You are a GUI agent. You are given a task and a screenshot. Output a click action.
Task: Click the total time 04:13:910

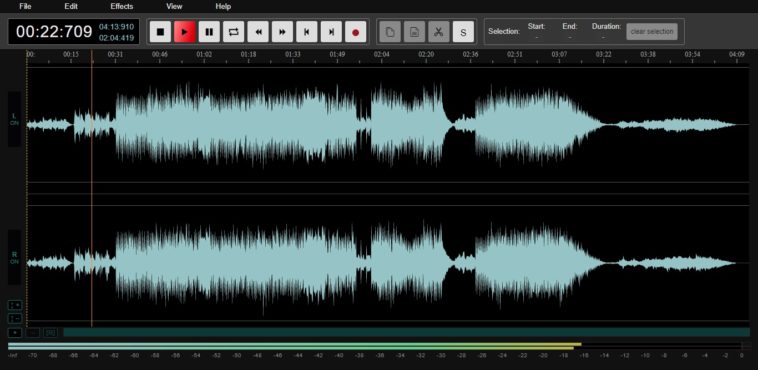point(116,27)
